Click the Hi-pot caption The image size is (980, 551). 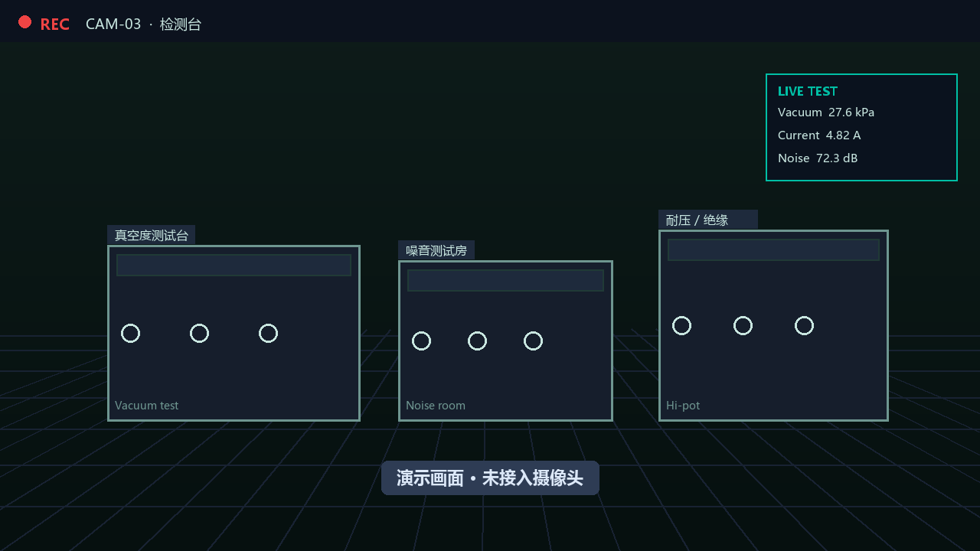(x=683, y=406)
